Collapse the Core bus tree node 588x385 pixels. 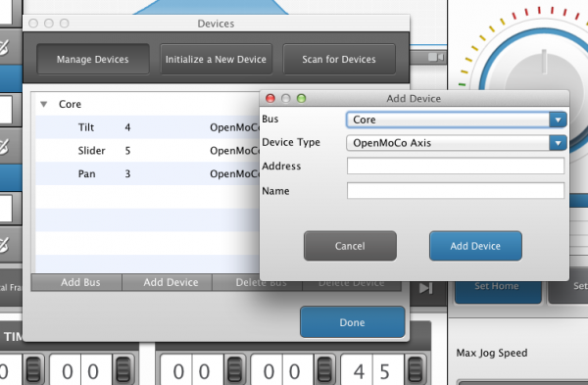pyautogui.click(x=44, y=104)
